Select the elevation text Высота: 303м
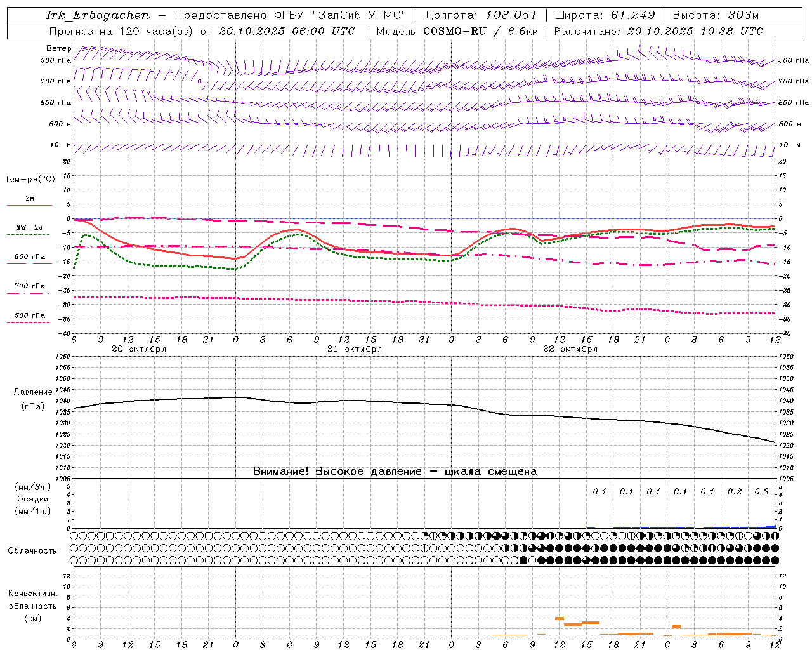The height and width of the screenshot is (650, 812). pos(716,15)
